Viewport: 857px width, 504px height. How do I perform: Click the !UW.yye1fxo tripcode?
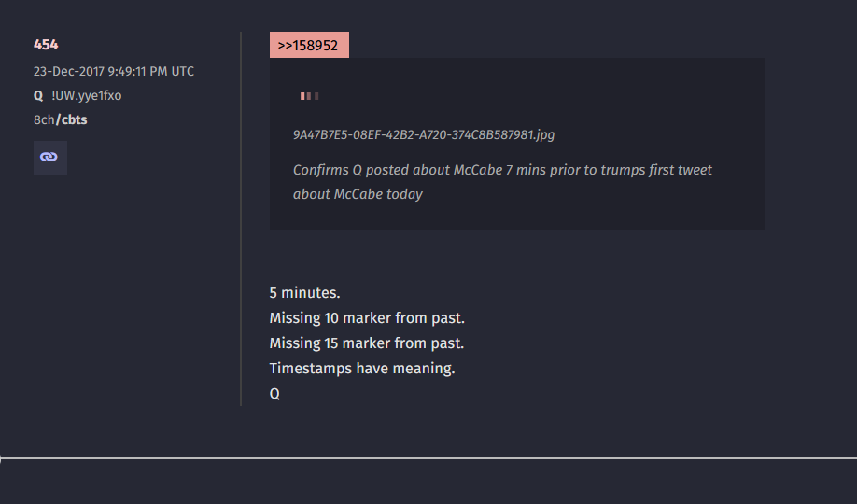(x=87, y=95)
